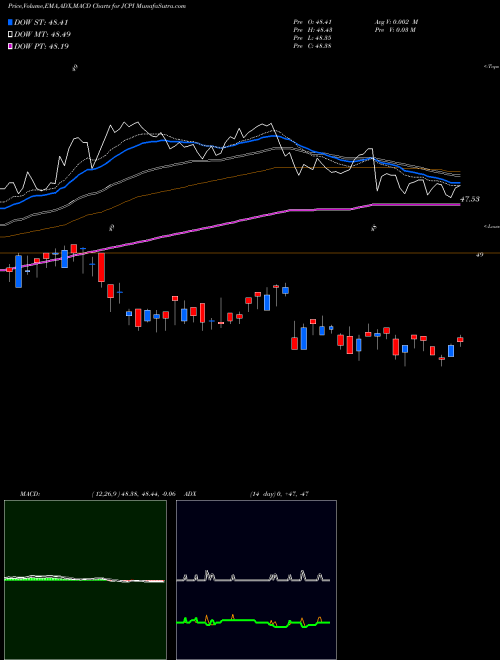This screenshot has height=660, width=500.
Task: Click the chart title mentioning MunafaSutra.com
Action: coord(97,6)
